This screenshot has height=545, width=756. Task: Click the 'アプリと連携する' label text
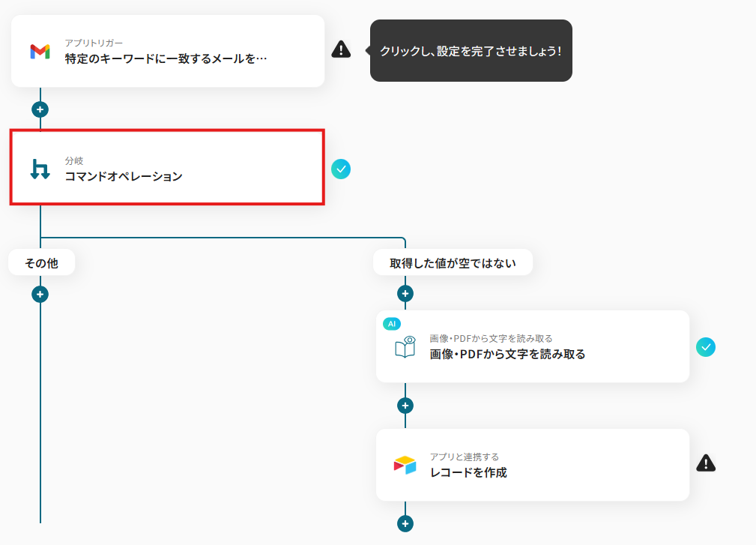tap(465, 457)
